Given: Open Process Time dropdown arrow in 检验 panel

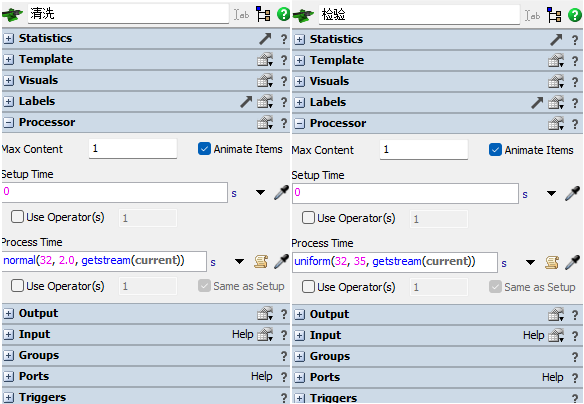Looking at the screenshot, I should [x=530, y=263].
